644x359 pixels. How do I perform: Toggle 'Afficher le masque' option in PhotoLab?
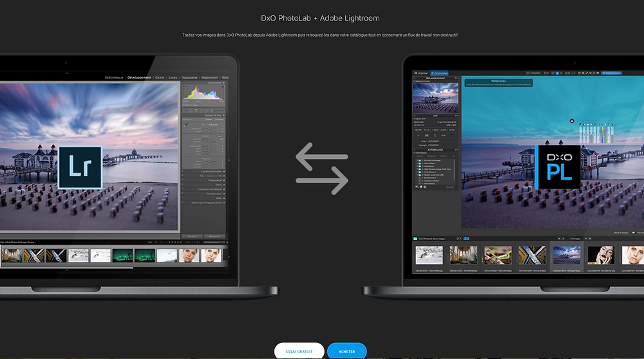click(x=621, y=233)
